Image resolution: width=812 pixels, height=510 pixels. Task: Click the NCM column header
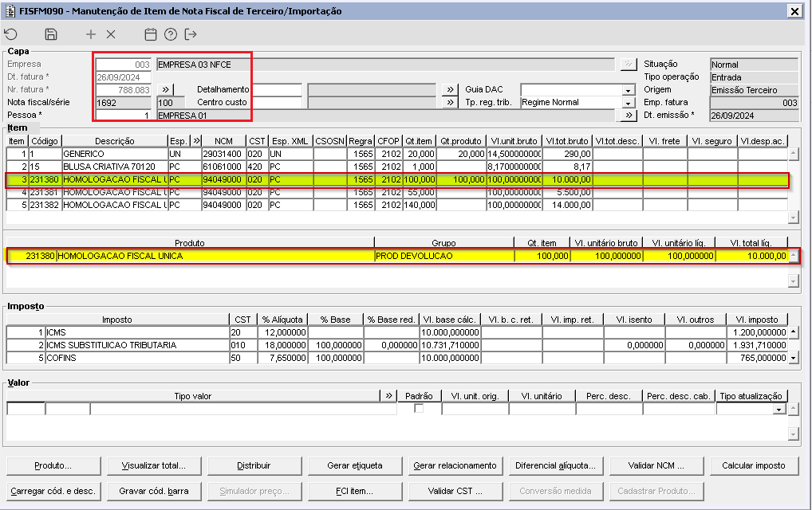pyautogui.click(x=223, y=141)
